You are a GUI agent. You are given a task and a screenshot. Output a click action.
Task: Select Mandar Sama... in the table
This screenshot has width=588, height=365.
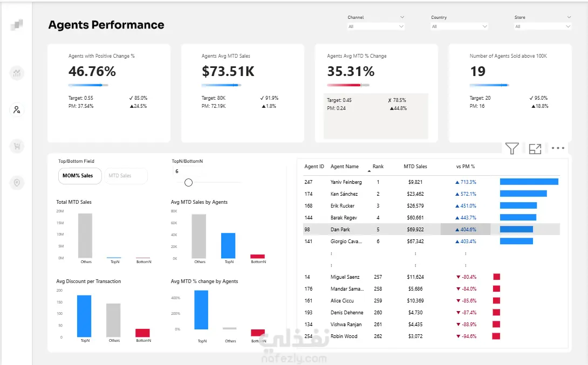(x=347, y=289)
